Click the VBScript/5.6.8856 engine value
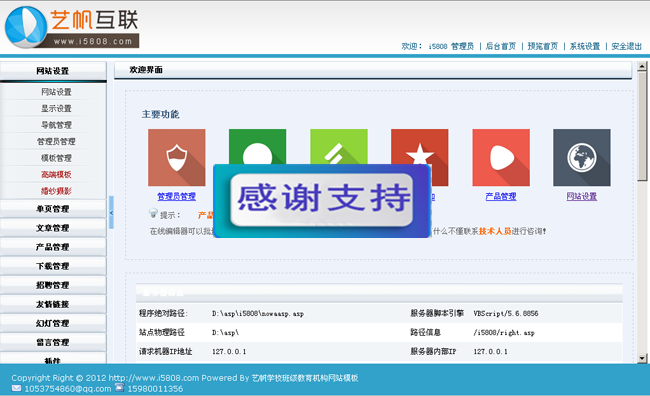The image size is (650, 396). point(506,313)
